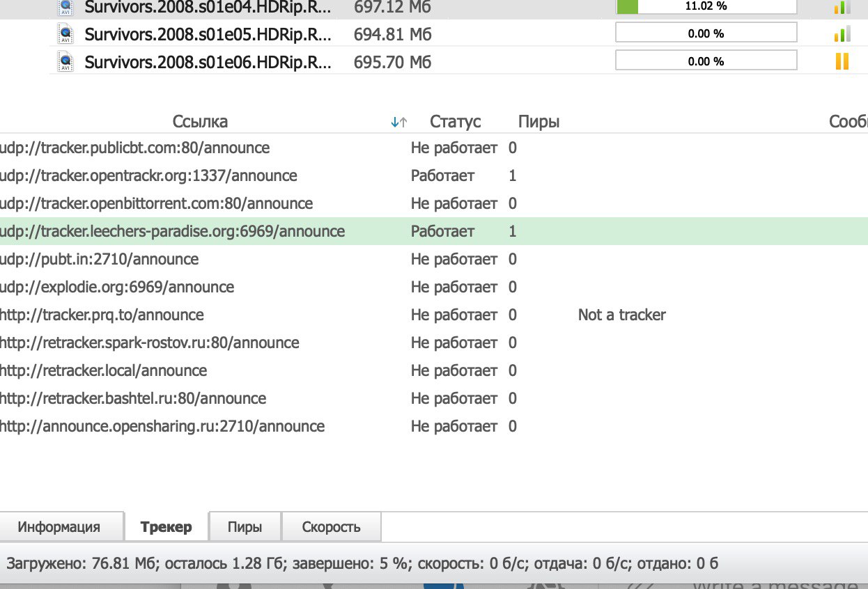Viewport: 868px width, 589px height.
Task: Switch to the Пиры tab
Action: click(x=245, y=527)
